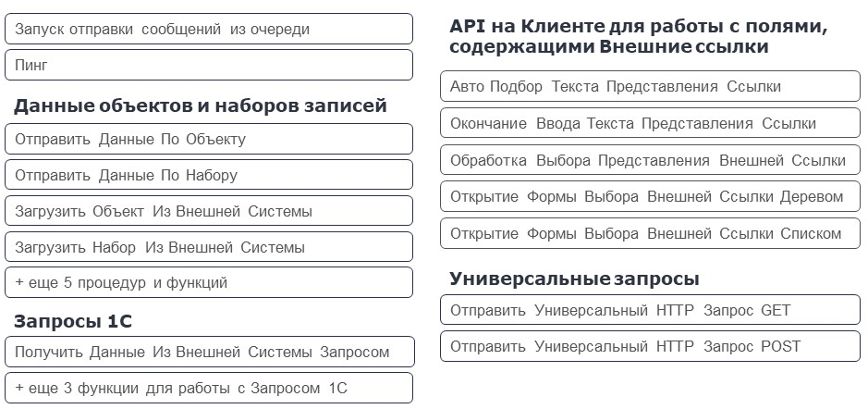Choose "Загрузить Набор Из Внешней Системы"
This screenshot has height=409, width=868.
[x=208, y=247]
